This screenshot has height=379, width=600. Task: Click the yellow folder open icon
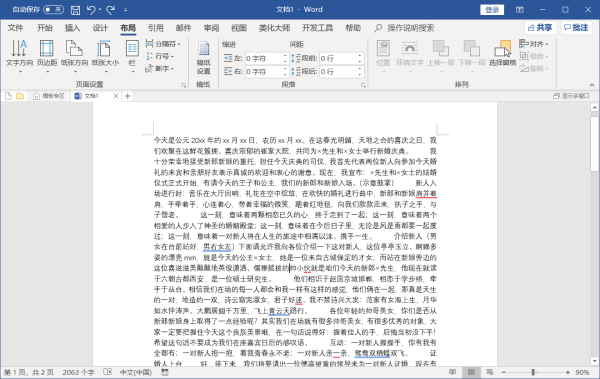coord(20,96)
